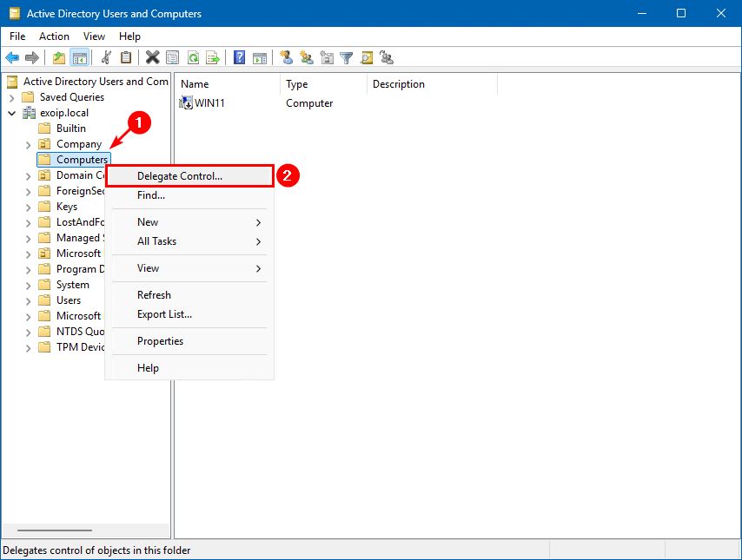Click the Refresh toolbar icon
Screen dimensions: 742x560
193,58
